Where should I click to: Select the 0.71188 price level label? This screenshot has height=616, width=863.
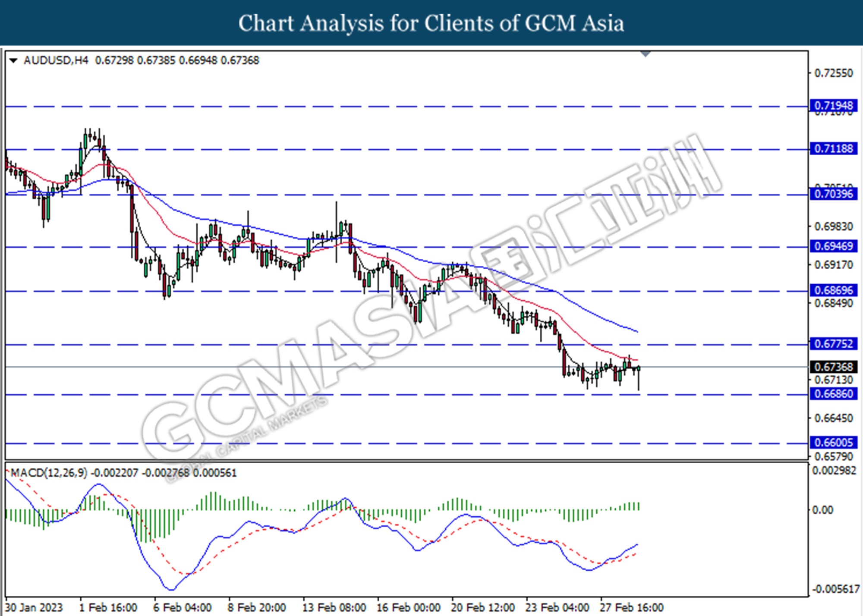tap(833, 149)
